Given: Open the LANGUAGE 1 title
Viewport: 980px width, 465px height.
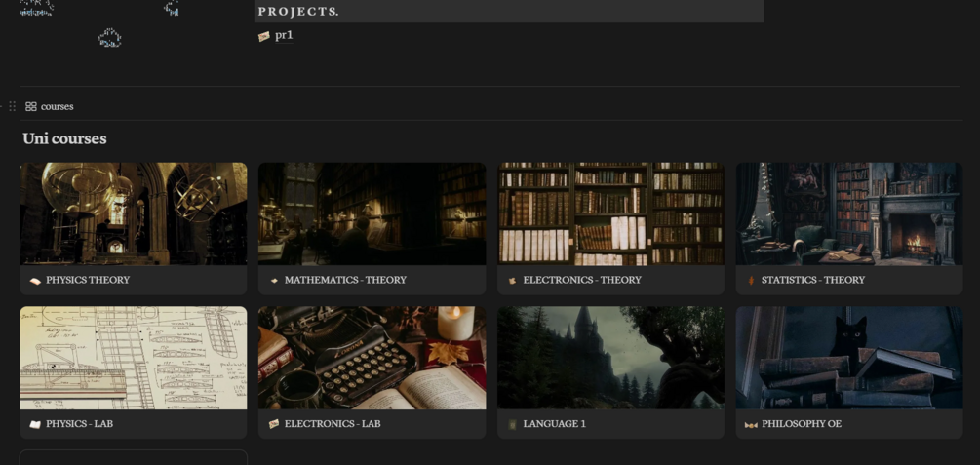Looking at the screenshot, I should pyautogui.click(x=555, y=424).
